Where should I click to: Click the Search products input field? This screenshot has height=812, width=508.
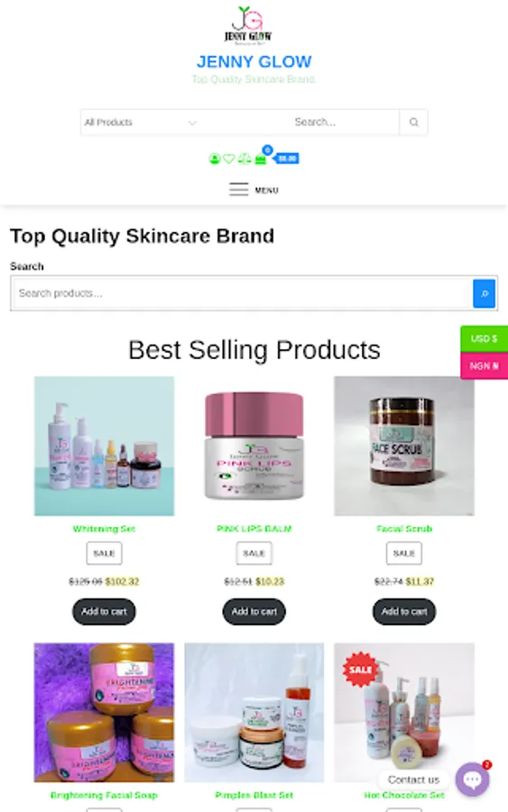tap(243, 293)
